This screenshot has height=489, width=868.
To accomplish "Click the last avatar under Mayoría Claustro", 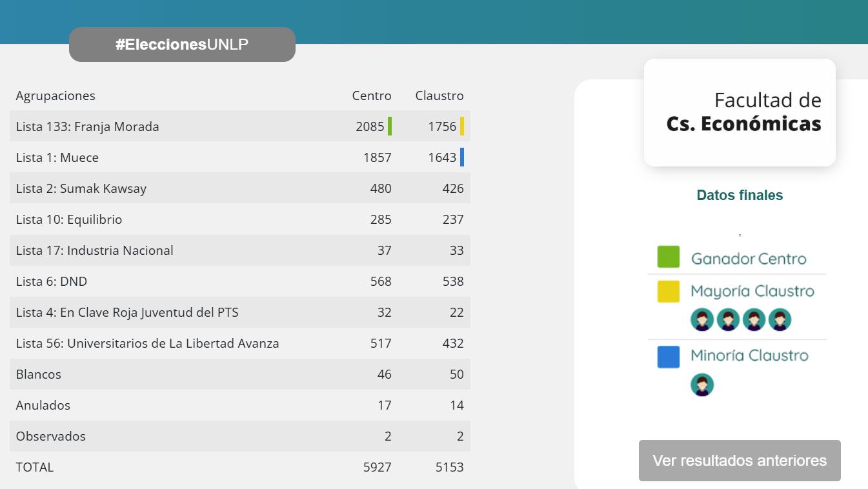I will tap(780, 319).
